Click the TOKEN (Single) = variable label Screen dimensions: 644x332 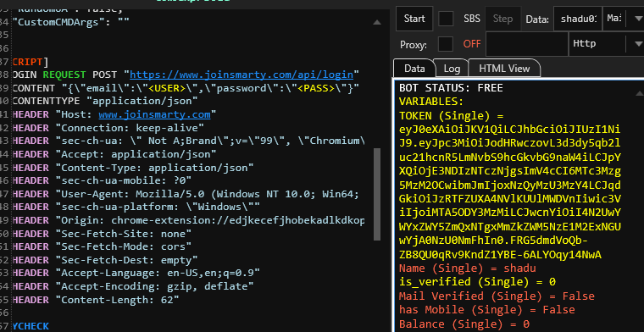pyautogui.click(x=452, y=116)
